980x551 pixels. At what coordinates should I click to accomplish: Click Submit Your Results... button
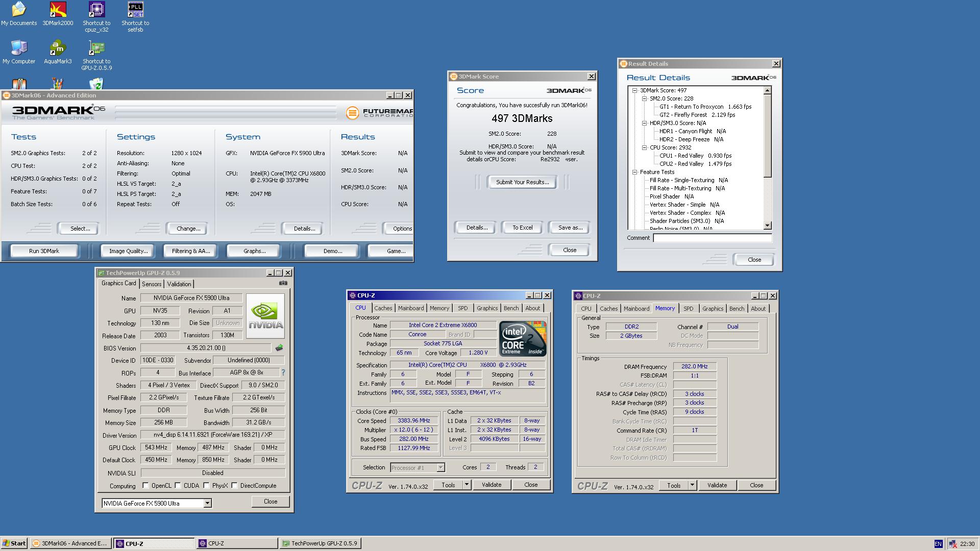tap(522, 182)
